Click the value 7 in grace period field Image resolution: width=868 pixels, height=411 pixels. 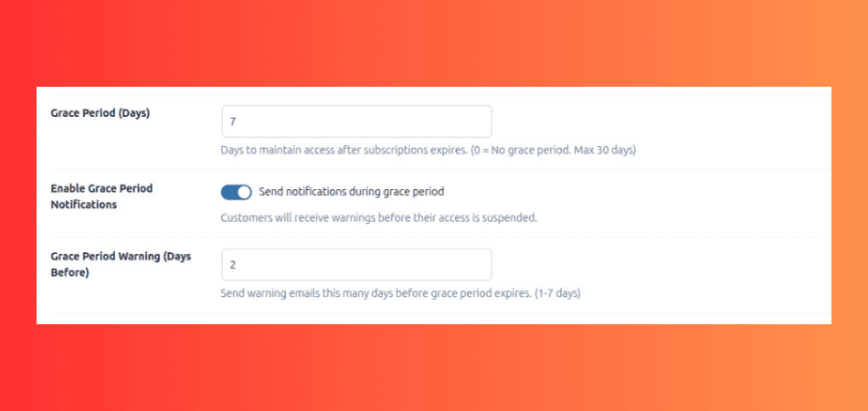click(x=234, y=121)
